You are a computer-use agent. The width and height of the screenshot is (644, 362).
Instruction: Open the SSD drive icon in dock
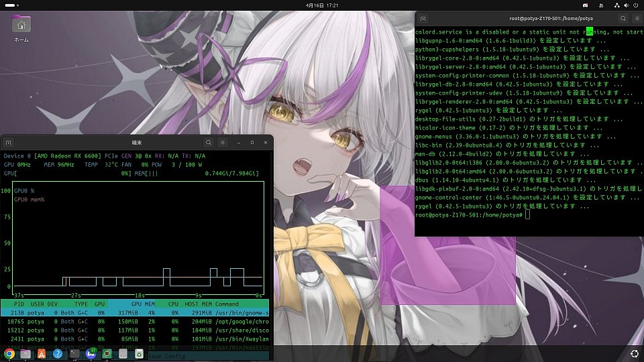point(123,354)
